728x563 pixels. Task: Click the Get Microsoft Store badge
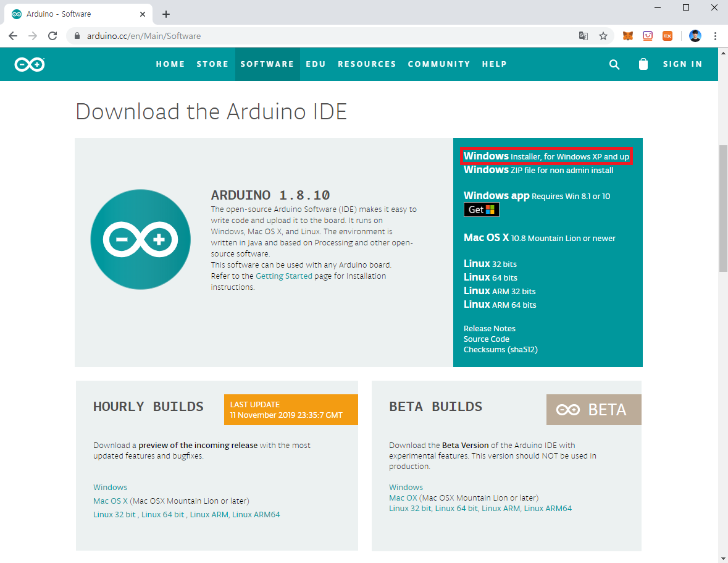[x=482, y=210]
